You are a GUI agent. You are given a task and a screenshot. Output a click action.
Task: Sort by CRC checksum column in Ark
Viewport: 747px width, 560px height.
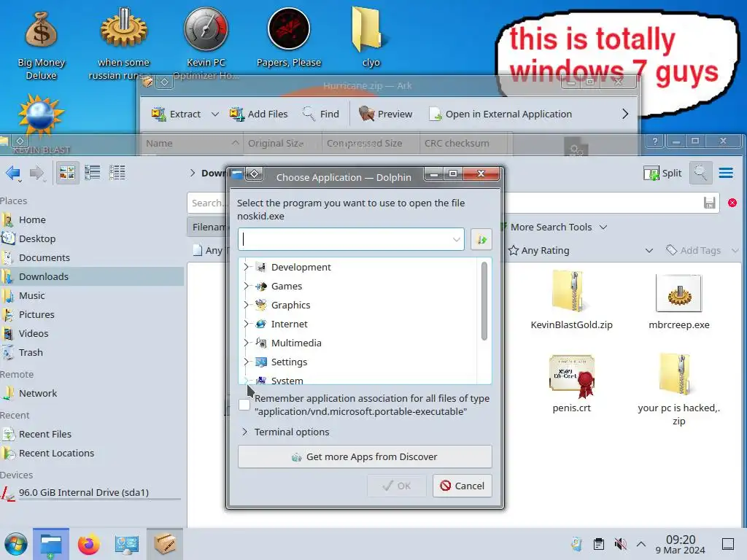pyautogui.click(x=462, y=144)
